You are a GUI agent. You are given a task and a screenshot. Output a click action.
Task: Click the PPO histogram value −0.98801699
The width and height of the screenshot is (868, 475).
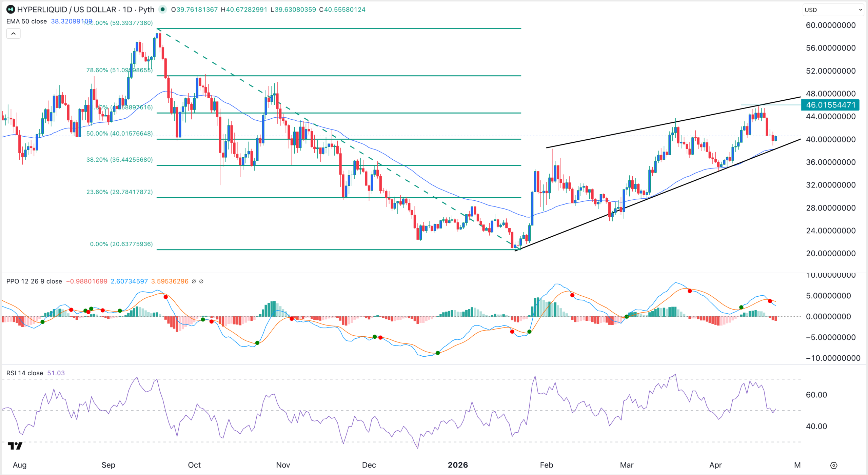coord(87,281)
